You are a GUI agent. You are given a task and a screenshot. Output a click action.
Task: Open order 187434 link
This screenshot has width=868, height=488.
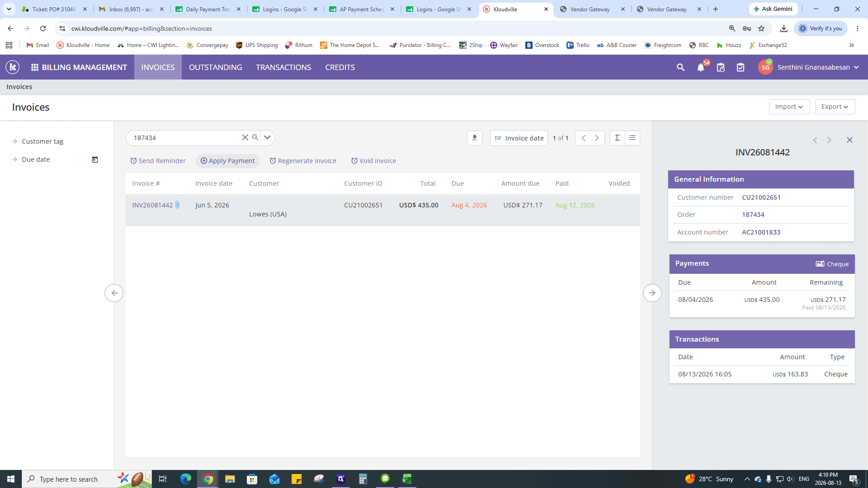[x=753, y=215]
